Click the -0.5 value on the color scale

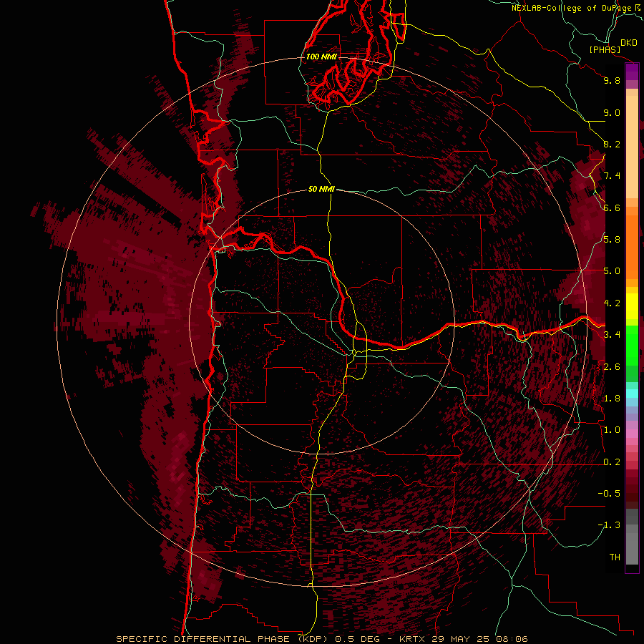[x=609, y=494]
